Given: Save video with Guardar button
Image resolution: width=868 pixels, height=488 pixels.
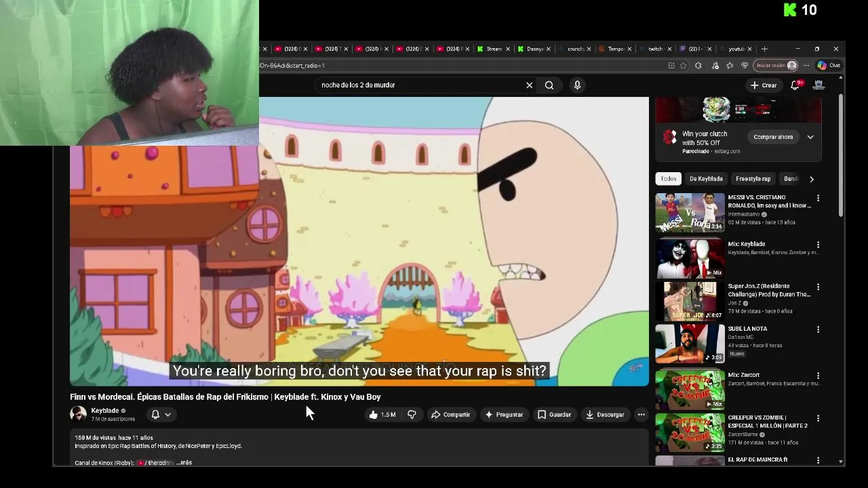Looking at the screenshot, I should [554, 415].
